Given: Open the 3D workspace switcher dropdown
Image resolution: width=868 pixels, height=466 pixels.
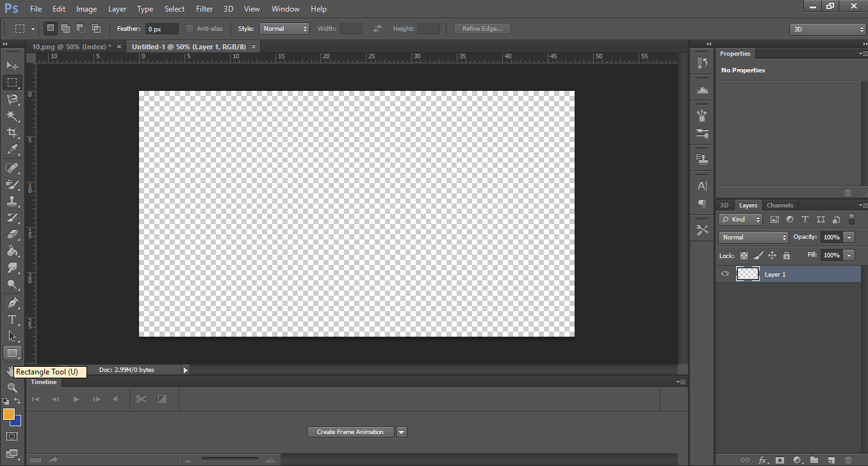Looking at the screenshot, I should pos(828,29).
